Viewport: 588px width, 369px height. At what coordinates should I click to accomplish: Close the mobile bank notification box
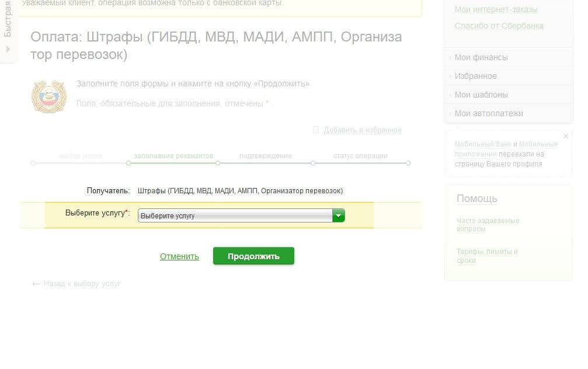(x=565, y=136)
